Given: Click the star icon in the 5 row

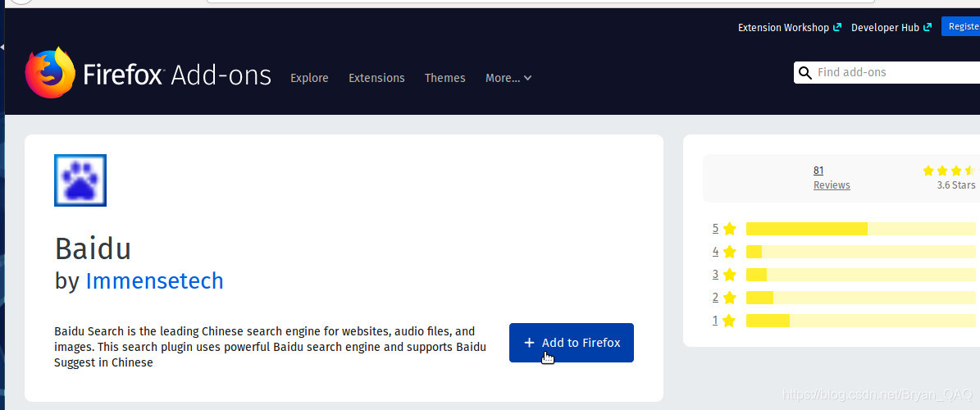Looking at the screenshot, I should pos(729,229).
